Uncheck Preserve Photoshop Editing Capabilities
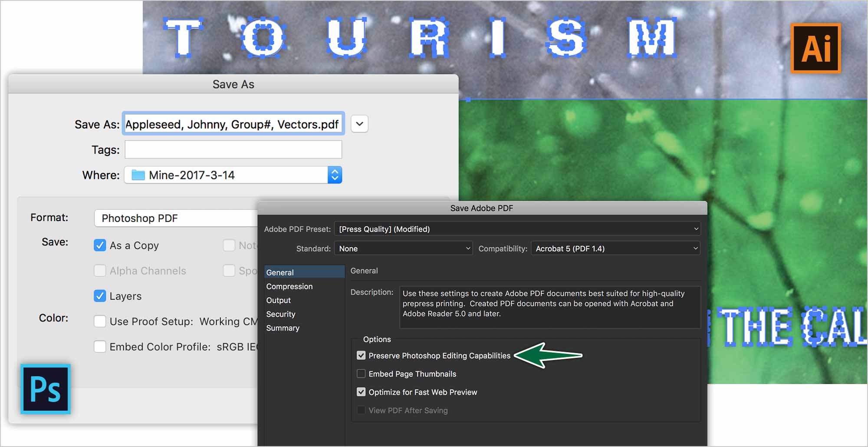Screen dimensions: 868x447 [361, 355]
